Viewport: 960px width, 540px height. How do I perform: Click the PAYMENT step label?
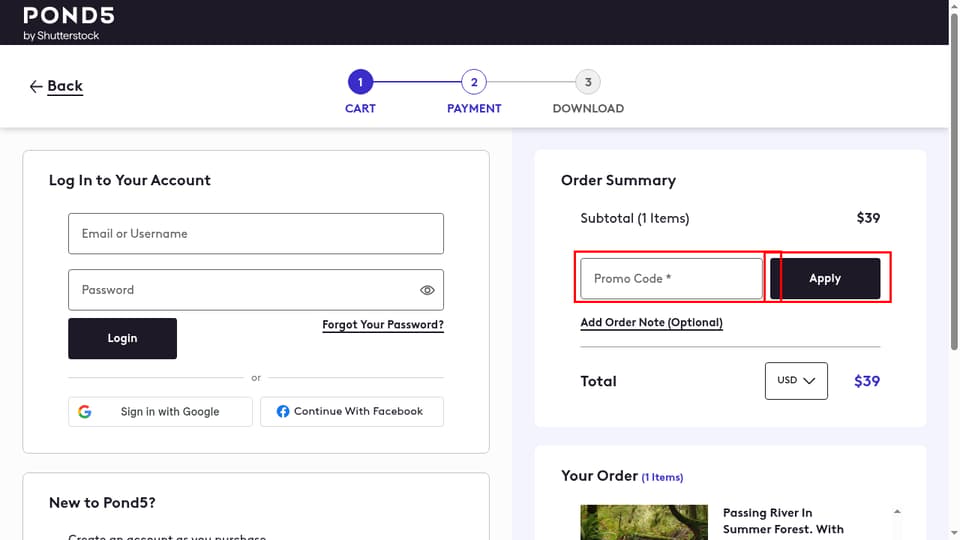474,108
